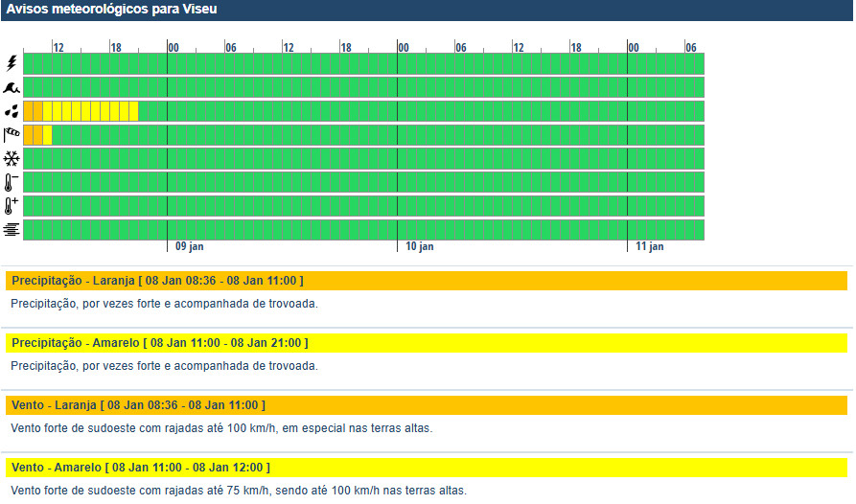Click the fog warning icon

click(x=12, y=230)
